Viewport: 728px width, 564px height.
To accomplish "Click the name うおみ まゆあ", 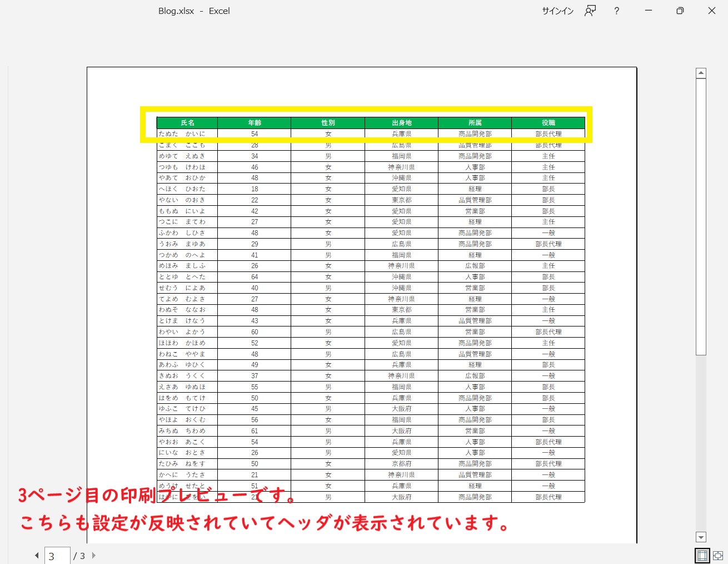I will click(x=182, y=244).
